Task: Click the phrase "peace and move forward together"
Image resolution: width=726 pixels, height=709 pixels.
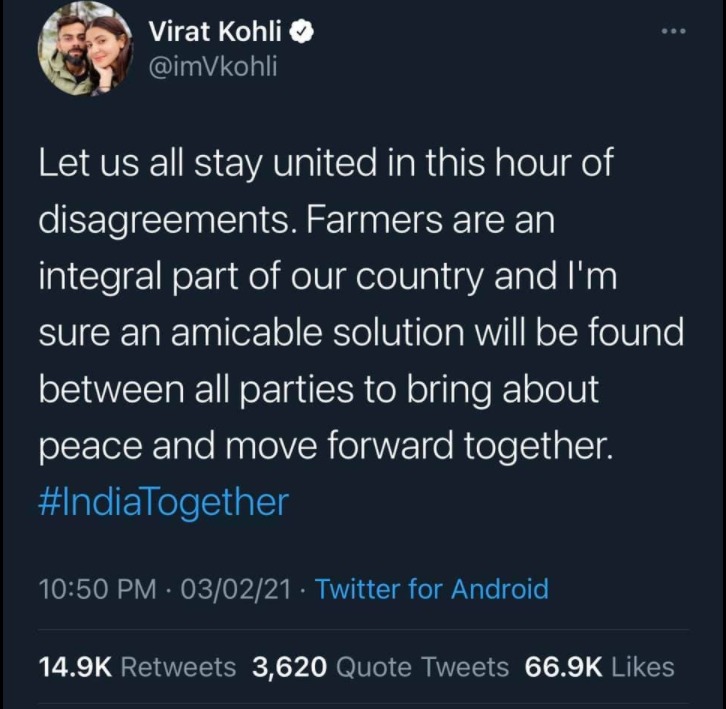Action: [x=323, y=444]
